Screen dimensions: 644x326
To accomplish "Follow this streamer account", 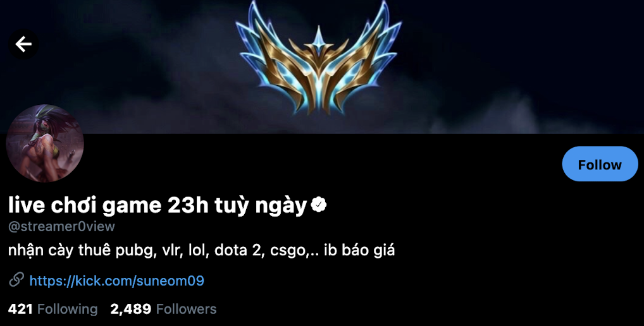I will (x=600, y=164).
